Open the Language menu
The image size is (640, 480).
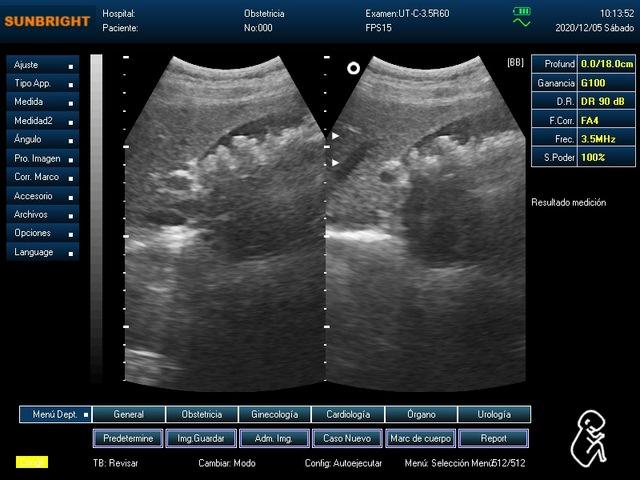pyautogui.click(x=43, y=252)
